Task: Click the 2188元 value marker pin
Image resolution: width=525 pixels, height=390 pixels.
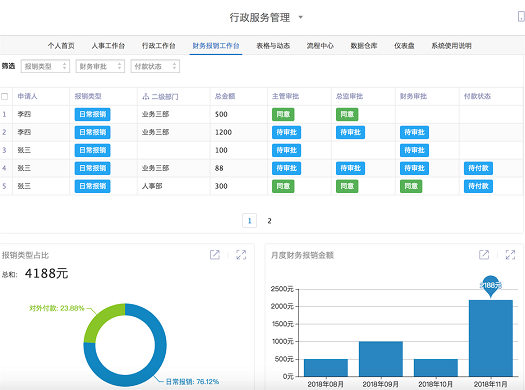Action: (x=491, y=286)
